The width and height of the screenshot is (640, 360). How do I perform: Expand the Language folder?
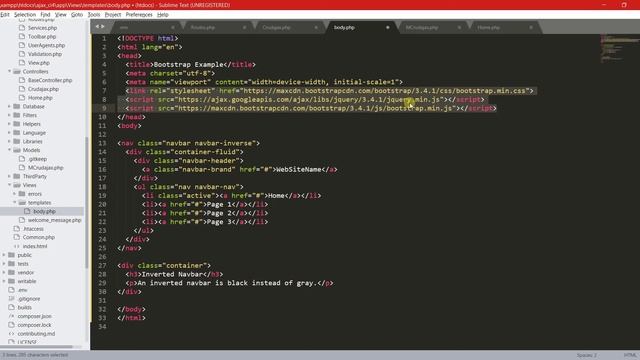click(x=9, y=133)
